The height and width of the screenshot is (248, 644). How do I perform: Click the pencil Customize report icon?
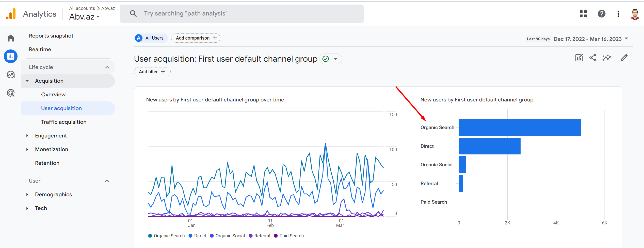(x=624, y=58)
